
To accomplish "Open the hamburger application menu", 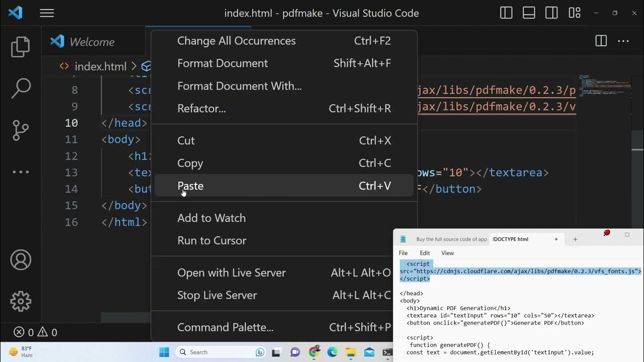I will coord(47,13).
